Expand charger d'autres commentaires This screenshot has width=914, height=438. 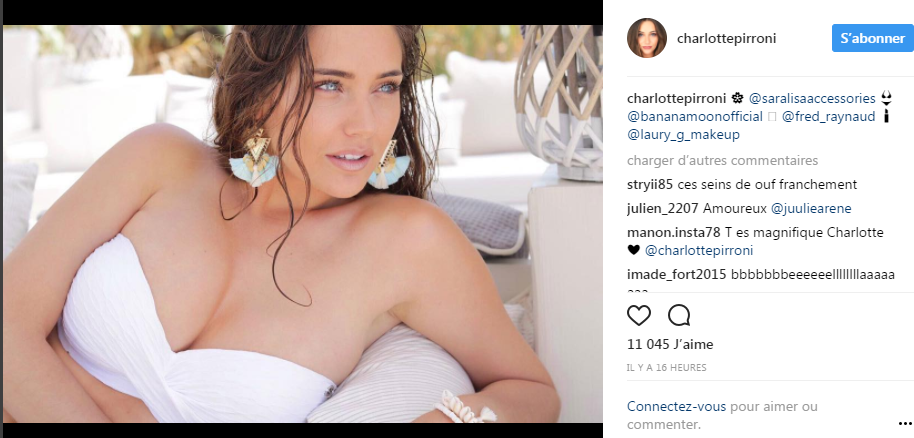click(722, 160)
